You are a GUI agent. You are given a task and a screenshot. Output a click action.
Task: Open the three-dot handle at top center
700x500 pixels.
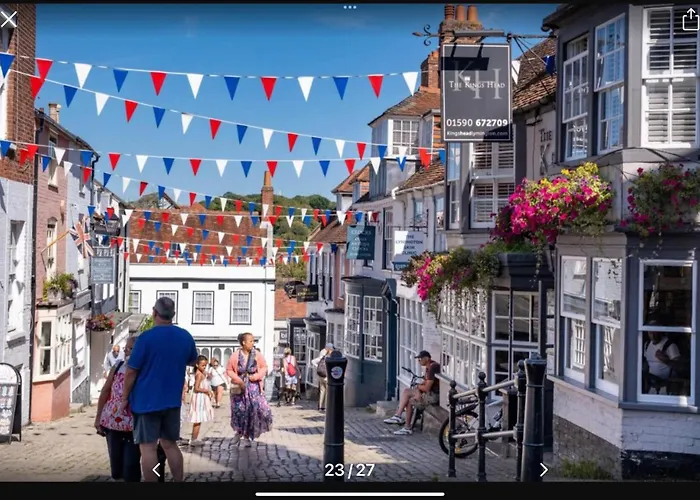(350, 7)
